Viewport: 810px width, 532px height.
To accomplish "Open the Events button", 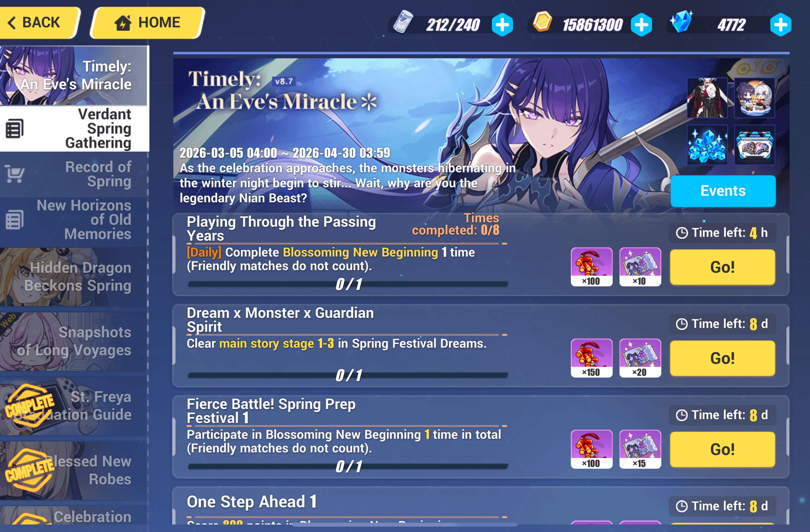I will (x=723, y=191).
